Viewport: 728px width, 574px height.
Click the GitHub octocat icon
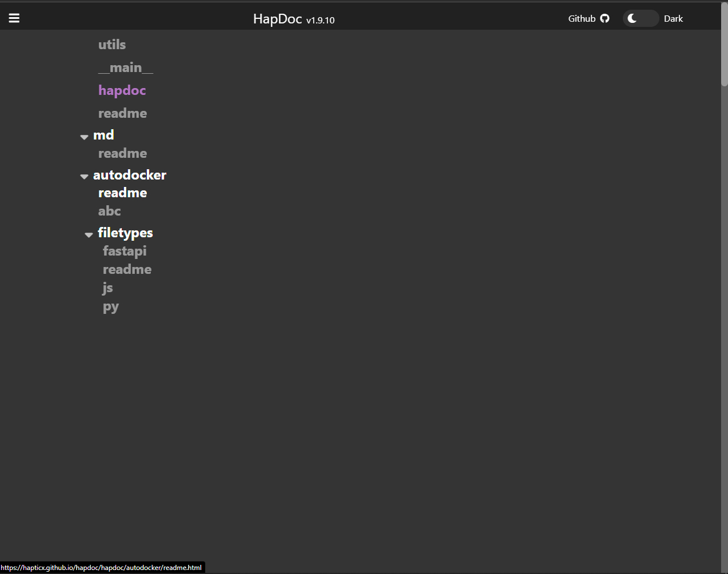pos(605,18)
